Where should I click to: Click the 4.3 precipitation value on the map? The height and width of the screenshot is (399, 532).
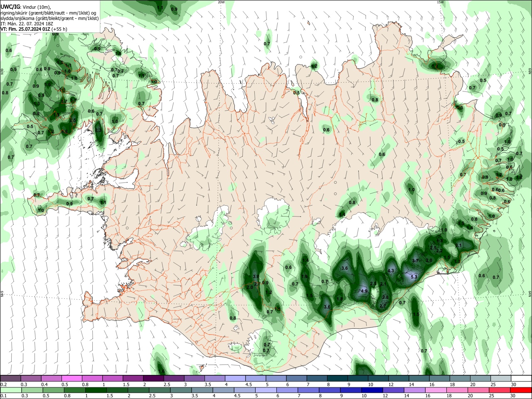(391, 271)
